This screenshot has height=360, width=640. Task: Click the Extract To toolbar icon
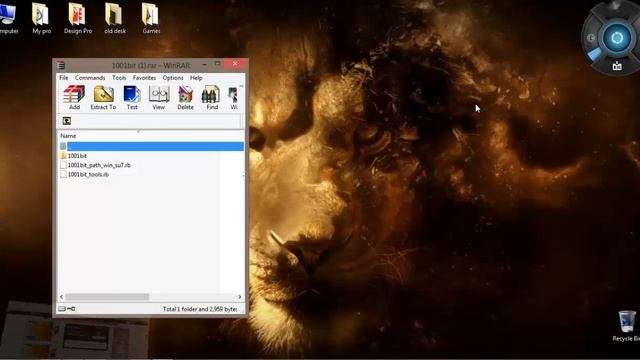click(103, 97)
